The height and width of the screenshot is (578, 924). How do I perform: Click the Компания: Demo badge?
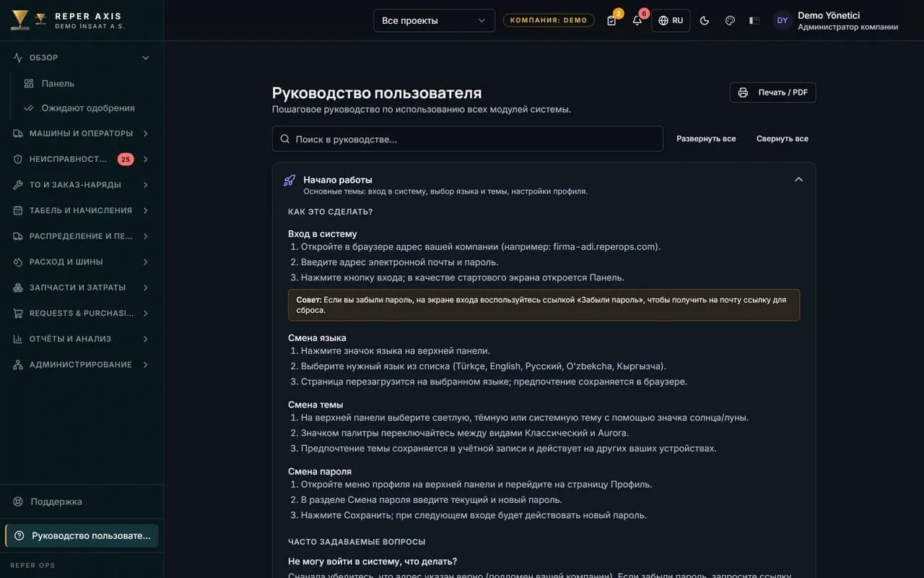[x=549, y=20]
